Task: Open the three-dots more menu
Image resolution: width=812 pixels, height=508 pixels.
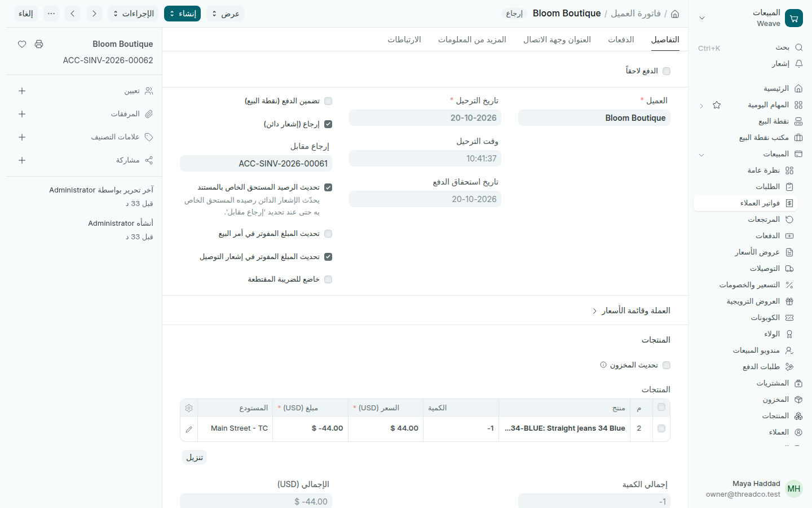Action: click(51, 14)
